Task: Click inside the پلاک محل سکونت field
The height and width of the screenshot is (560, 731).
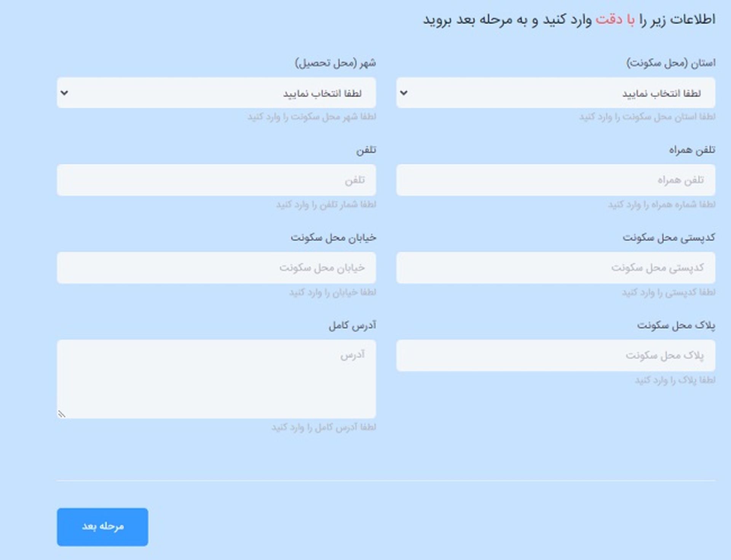Action: click(x=556, y=355)
